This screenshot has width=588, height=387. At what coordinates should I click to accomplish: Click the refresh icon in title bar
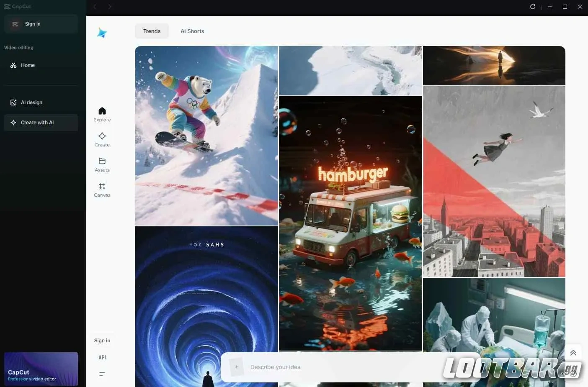point(533,7)
